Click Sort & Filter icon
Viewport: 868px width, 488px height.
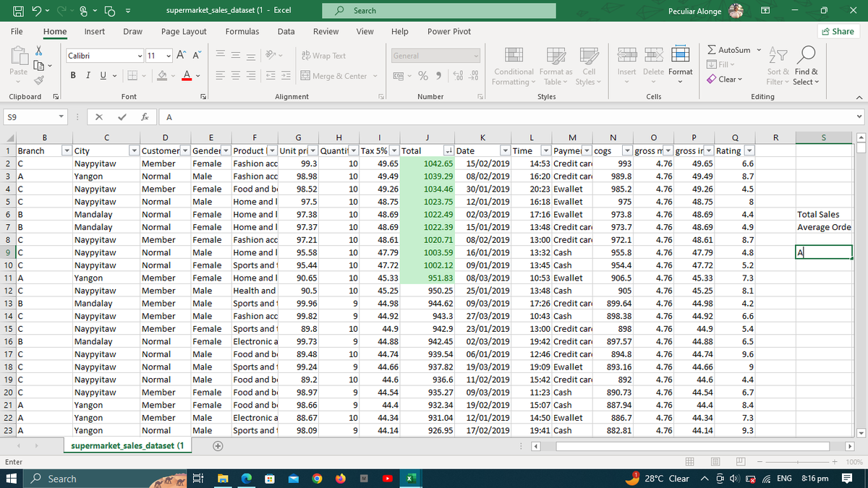(x=777, y=56)
